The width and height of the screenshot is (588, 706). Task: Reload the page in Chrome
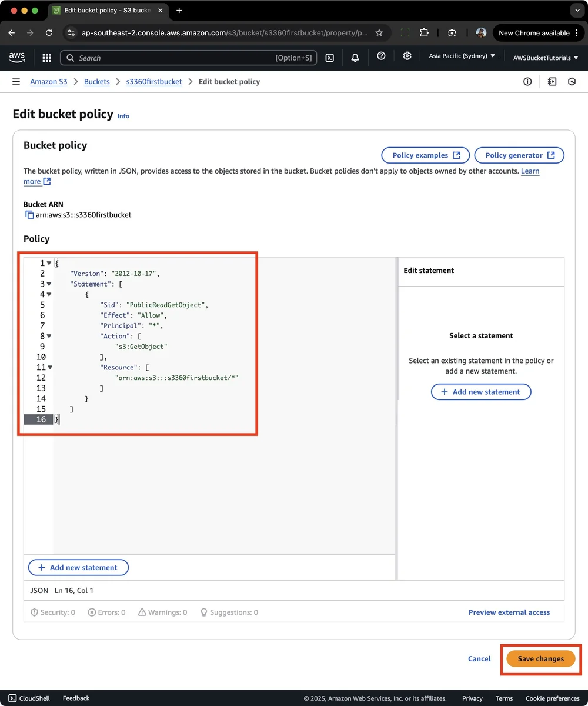click(x=49, y=33)
